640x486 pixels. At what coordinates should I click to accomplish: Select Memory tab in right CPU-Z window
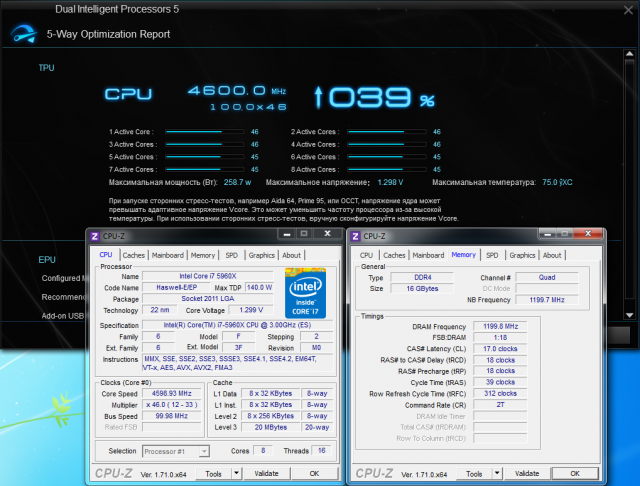pyautogui.click(x=464, y=254)
